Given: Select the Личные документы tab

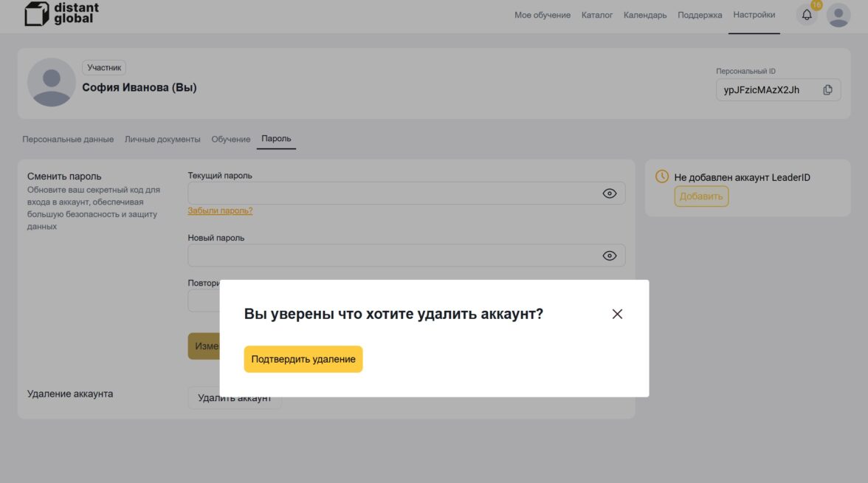Looking at the screenshot, I should pos(162,139).
